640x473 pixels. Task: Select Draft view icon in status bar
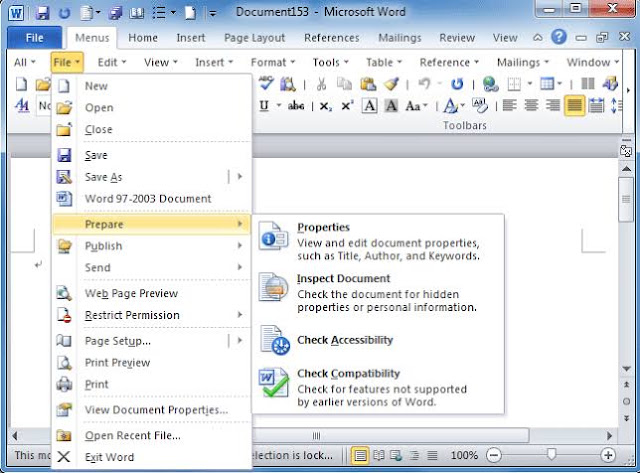[432, 455]
